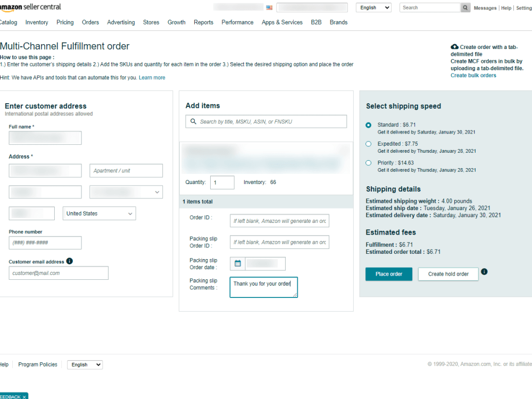This screenshot has width=532, height=399.
Task: Close the Feedback tab at the bottom left
Action: 24,396
